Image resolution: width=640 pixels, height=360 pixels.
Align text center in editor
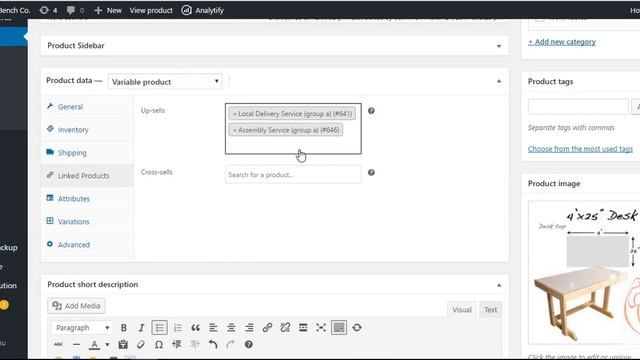pyautogui.click(x=231, y=328)
